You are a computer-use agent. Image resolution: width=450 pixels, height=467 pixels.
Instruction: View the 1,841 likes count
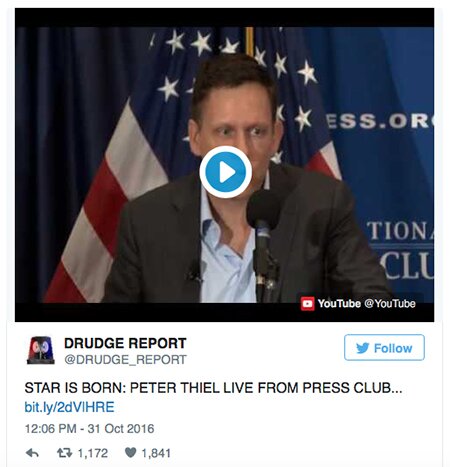pos(156,453)
